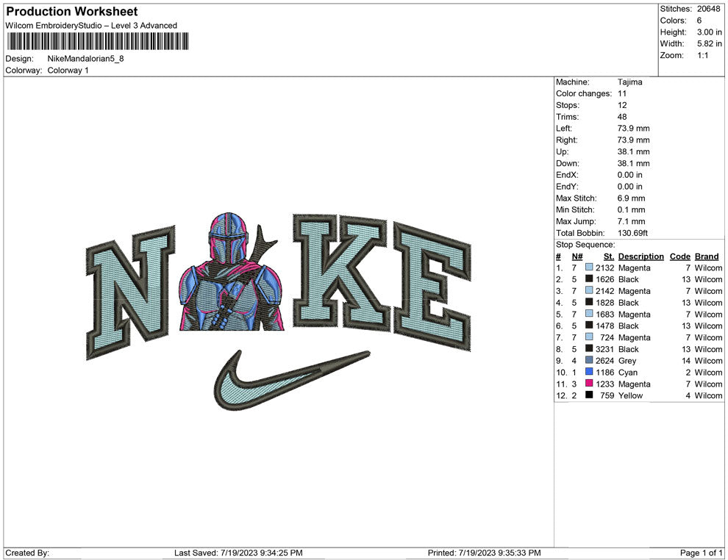Screen dimensions: 728x560
Task: Click the 'Page 1 of 1' footer text
Action: tap(701, 553)
